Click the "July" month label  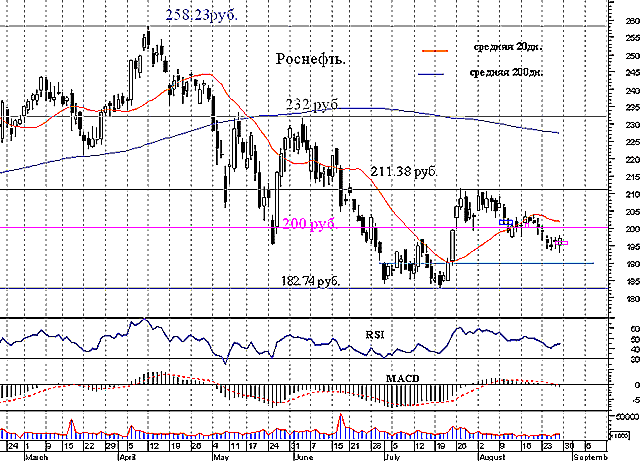coord(392,457)
